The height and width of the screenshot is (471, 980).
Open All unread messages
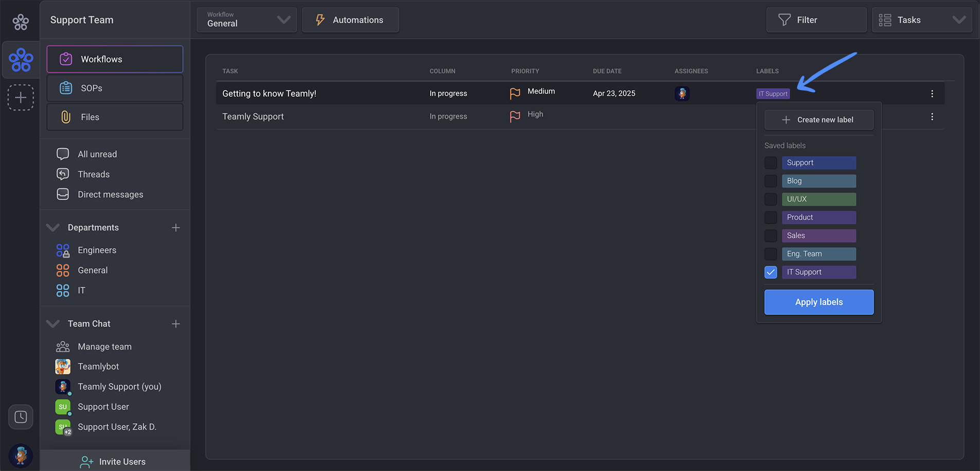pyautogui.click(x=97, y=154)
